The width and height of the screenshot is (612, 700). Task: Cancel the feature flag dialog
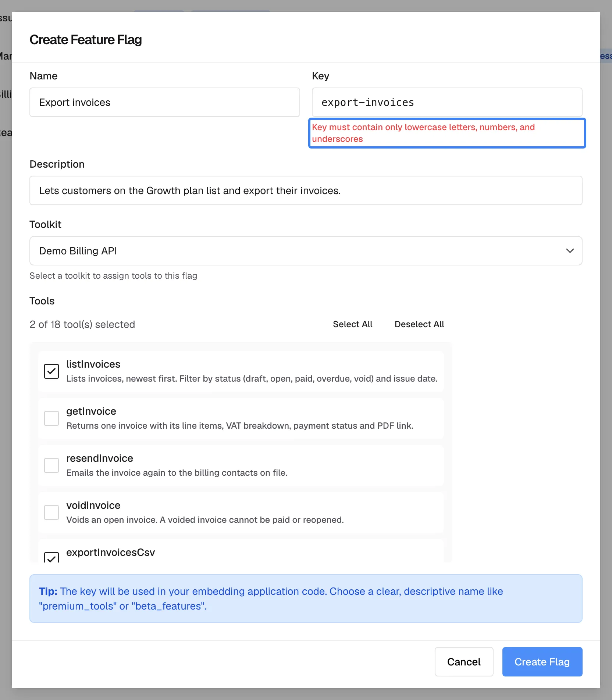tap(464, 662)
